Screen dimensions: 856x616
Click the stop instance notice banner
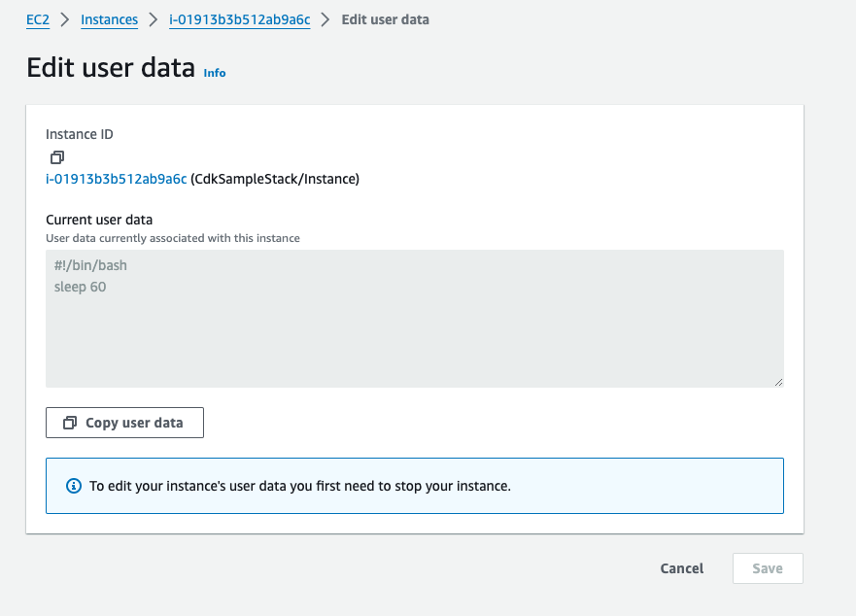(415, 486)
